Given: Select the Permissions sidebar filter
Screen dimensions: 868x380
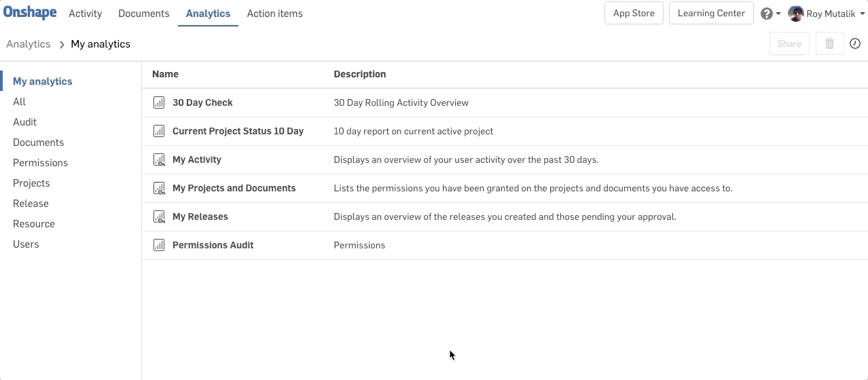Looking at the screenshot, I should point(41,163).
